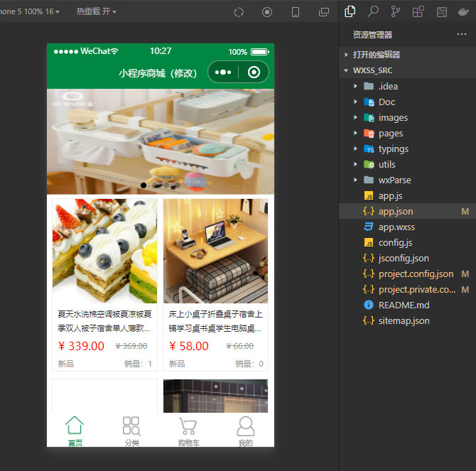
Task: Tap the bed desk product image
Action: point(215,251)
